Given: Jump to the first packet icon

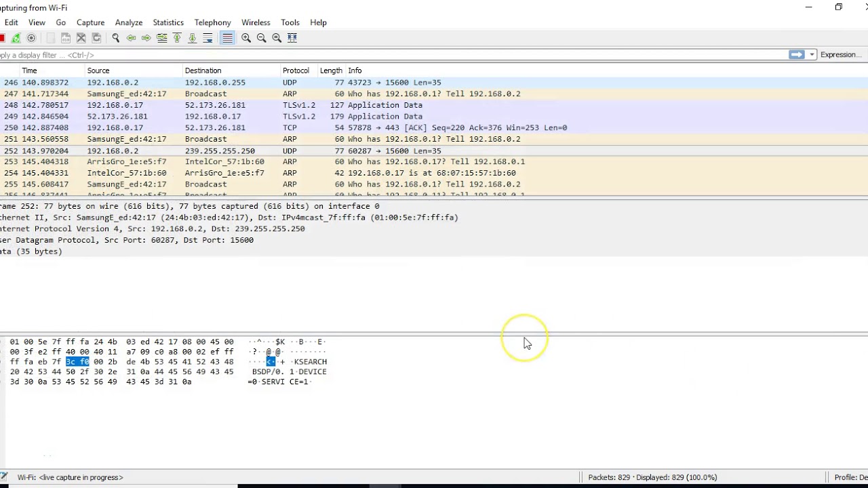Looking at the screenshot, I should (x=177, y=38).
